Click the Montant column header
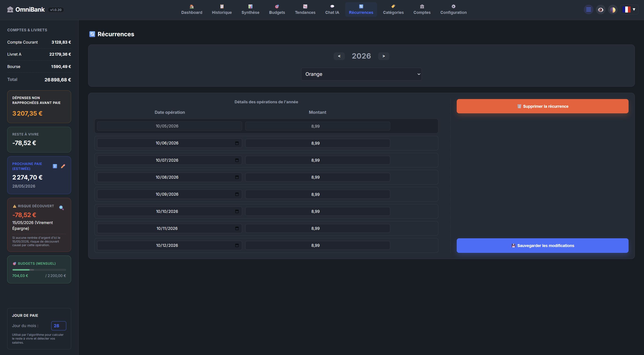644x355 pixels. pos(317,112)
